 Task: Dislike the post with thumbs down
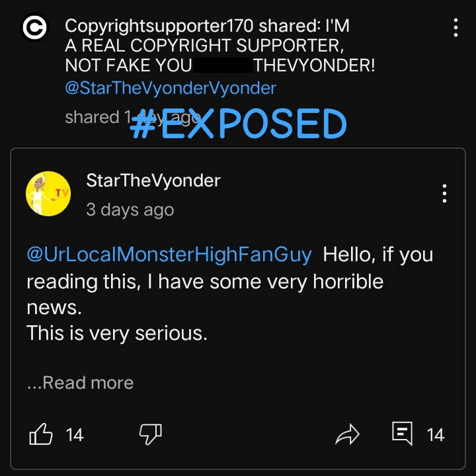(x=151, y=434)
